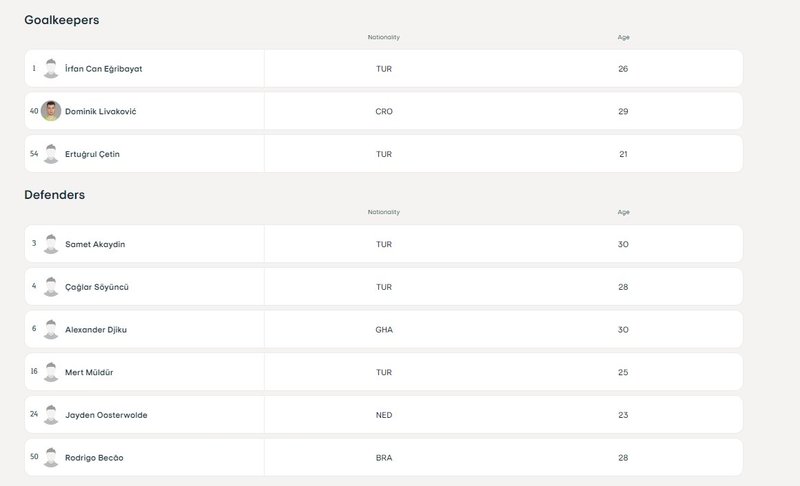
Task: Open Jayden Oosterwolde's player page
Action: (x=106, y=414)
